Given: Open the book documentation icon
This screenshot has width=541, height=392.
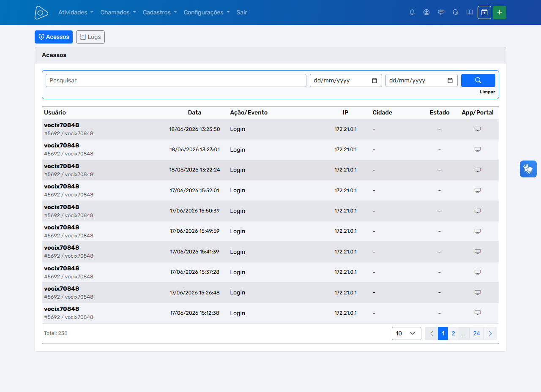Looking at the screenshot, I should [470, 13].
